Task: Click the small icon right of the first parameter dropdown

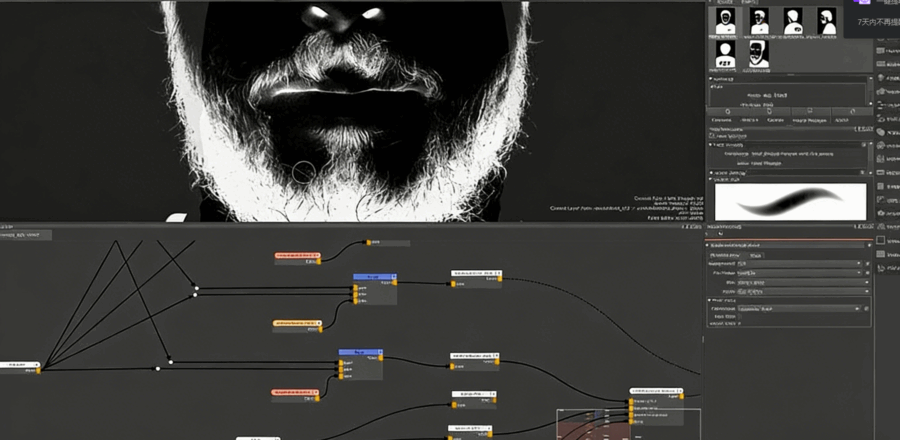Action: pos(866,264)
